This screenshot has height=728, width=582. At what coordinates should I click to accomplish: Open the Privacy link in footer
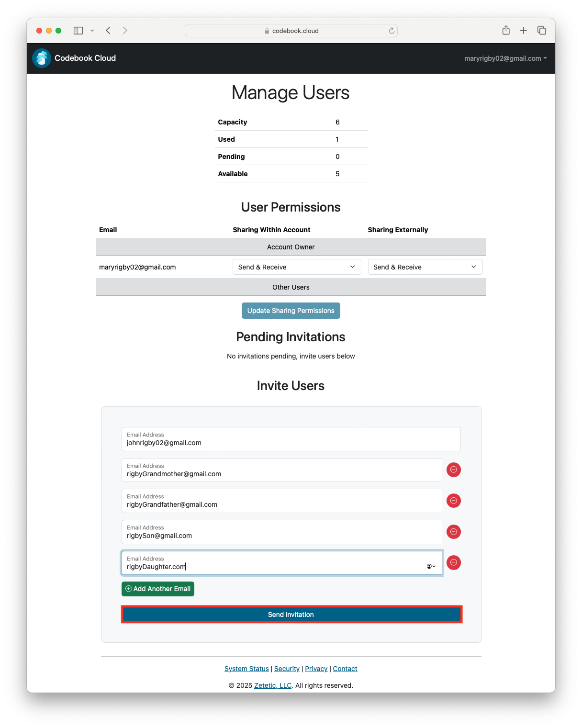tap(316, 668)
